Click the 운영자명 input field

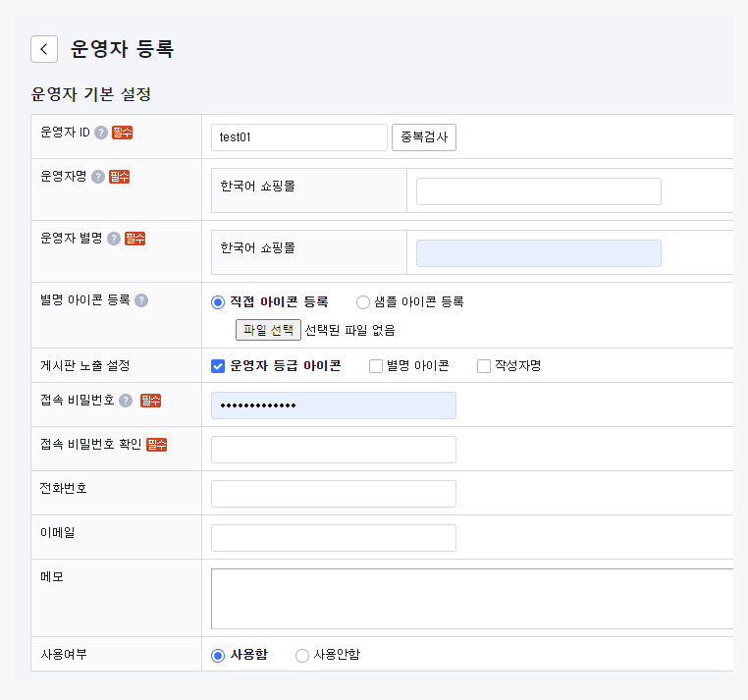point(538,191)
